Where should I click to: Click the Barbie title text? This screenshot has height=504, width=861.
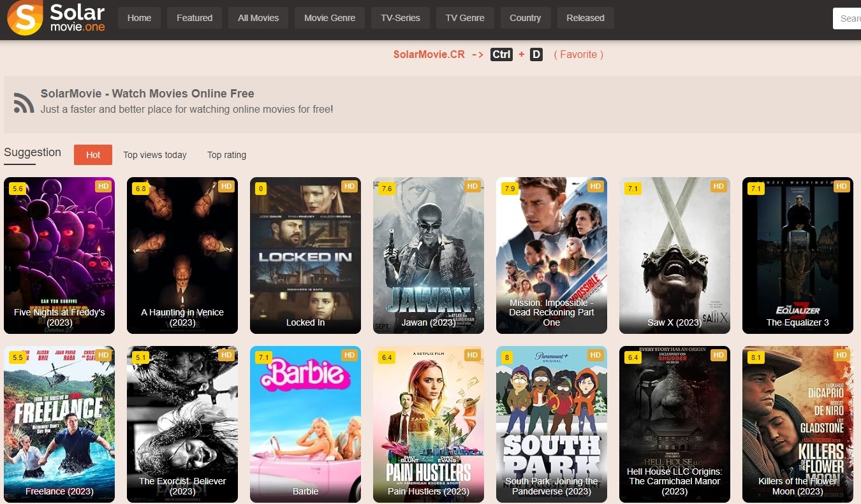[x=305, y=491]
